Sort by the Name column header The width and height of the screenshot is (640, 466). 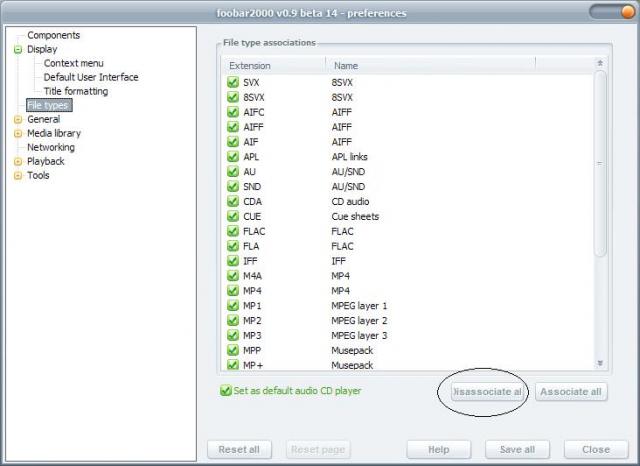point(431,66)
